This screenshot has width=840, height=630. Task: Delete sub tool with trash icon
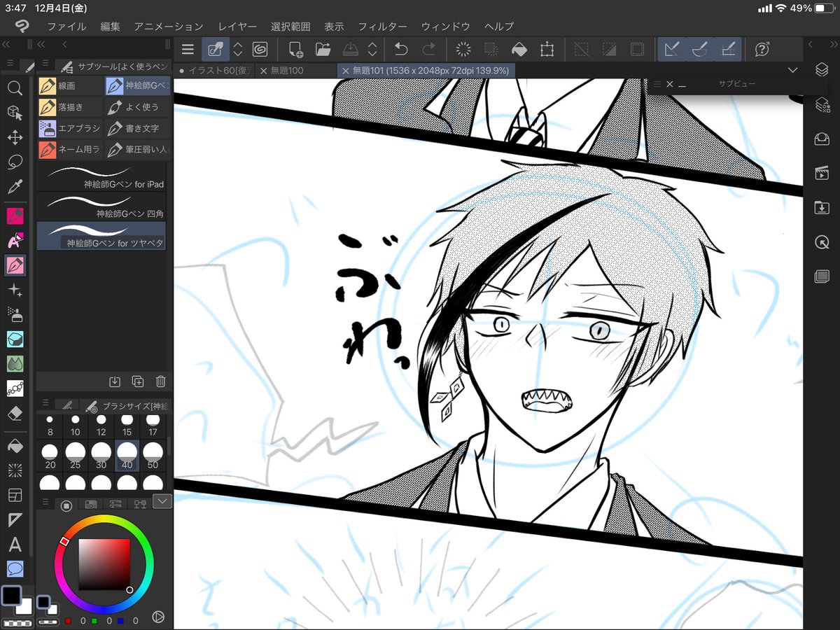click(160, 381)
